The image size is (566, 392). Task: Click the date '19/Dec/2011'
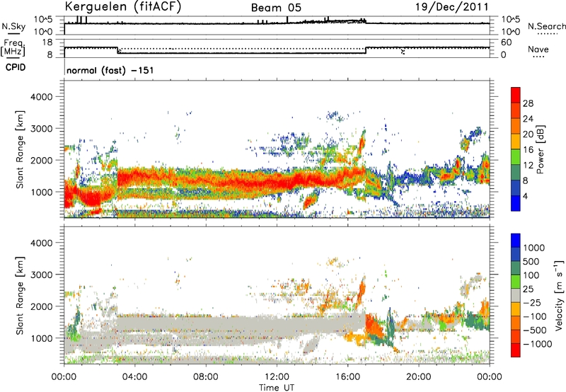(x=451, y=7)
